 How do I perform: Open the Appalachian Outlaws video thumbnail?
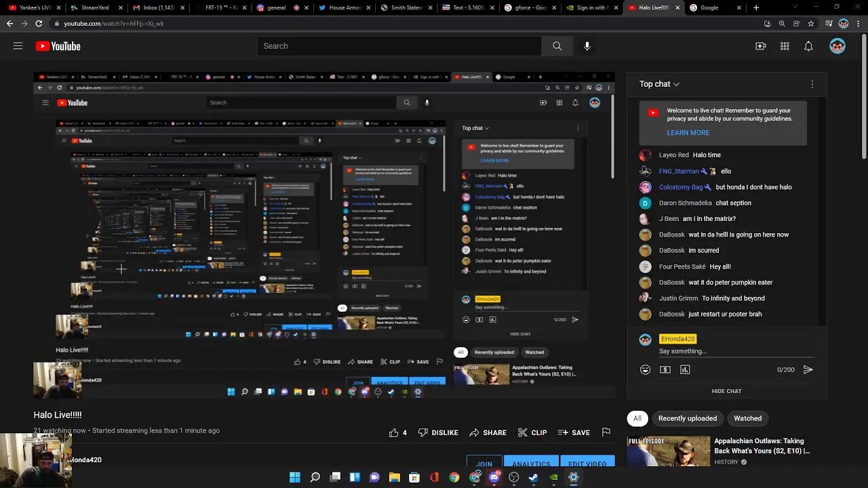(669, 451)
